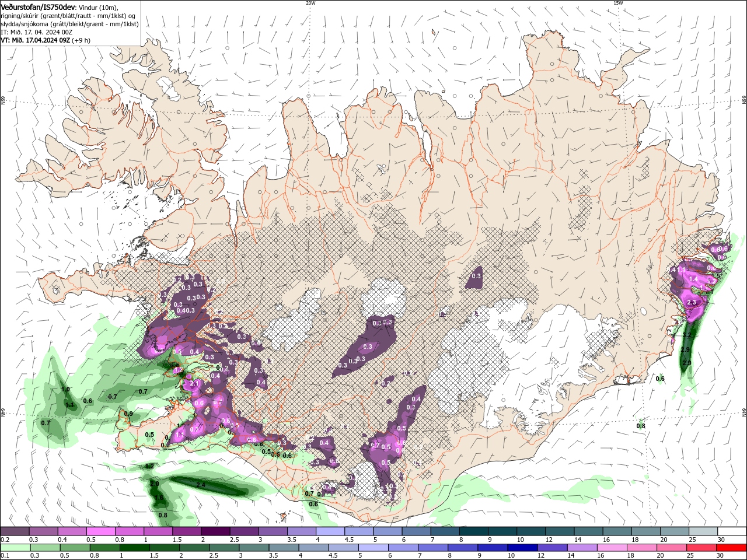
Task: Click the 2.4 value in southwest rain band
Action: coord(201,485)
